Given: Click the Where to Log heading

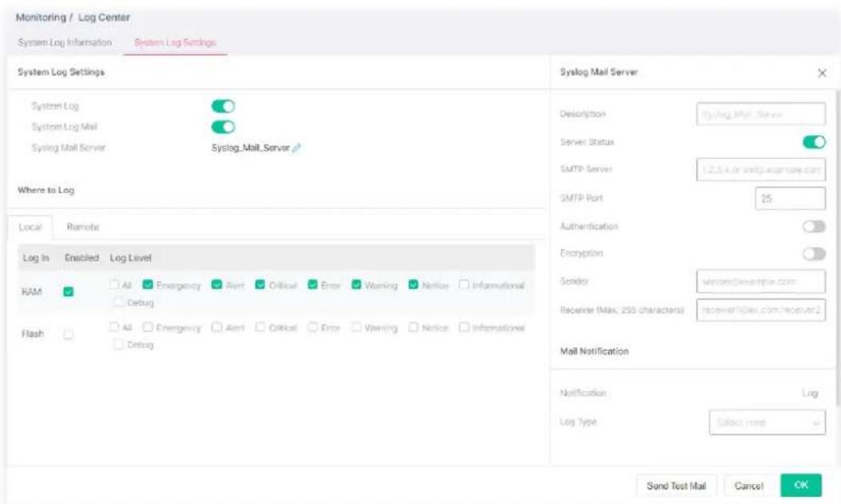Looking at the screenshot, I should [x=46, y=190].
